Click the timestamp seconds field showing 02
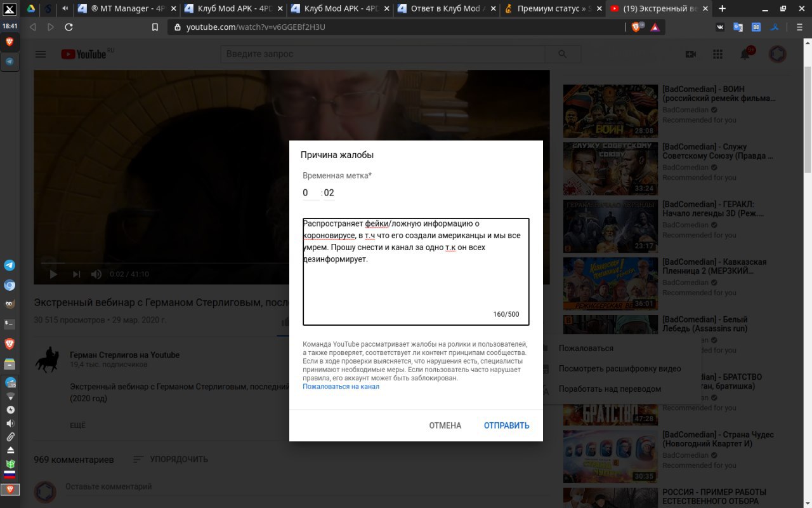 [329, 193]
